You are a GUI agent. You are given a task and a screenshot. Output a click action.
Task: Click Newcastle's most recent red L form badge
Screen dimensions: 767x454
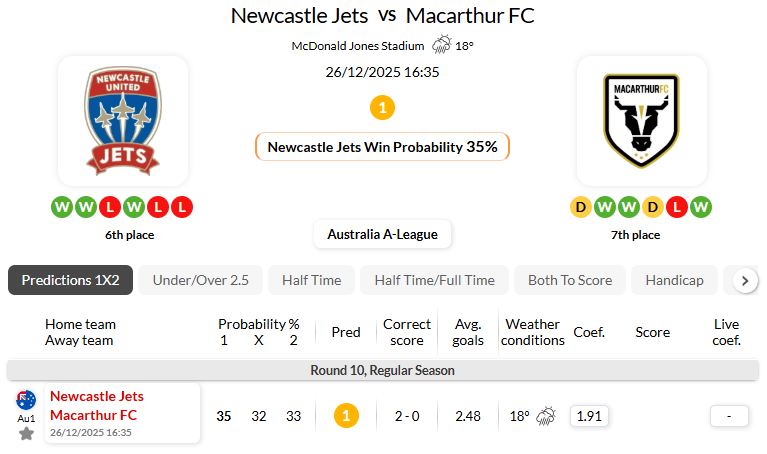(x=182, y=207)
